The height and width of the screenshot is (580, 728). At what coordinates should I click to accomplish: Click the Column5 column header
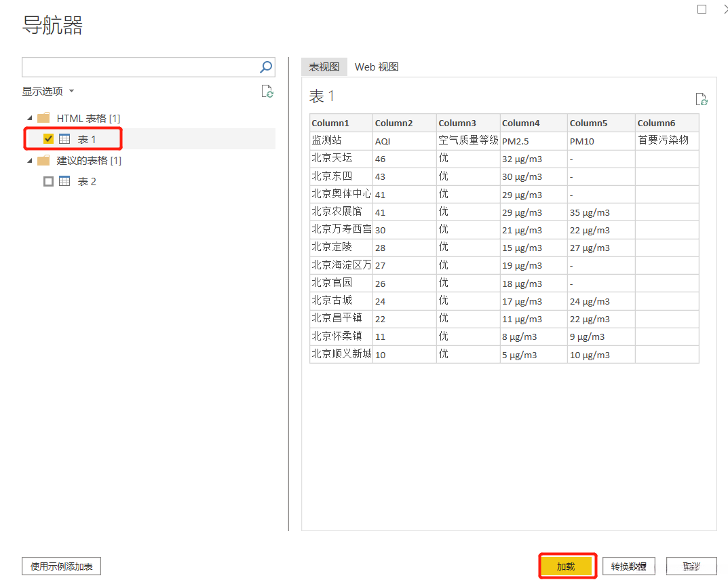[x=601, y=123]
